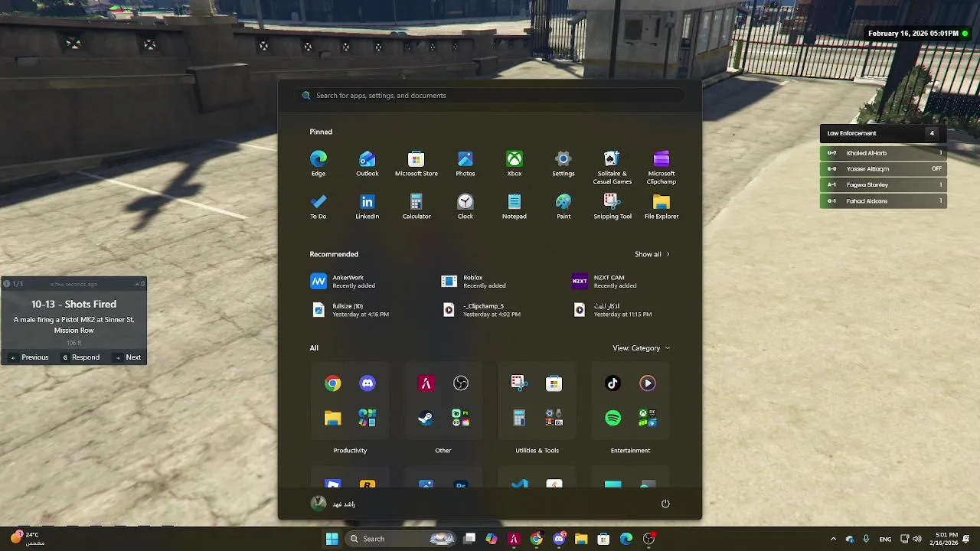Viewport: 980px width, 551px height.
Task: Select Yasser AlBaqm in Law Enforcement list
Action: (884, 169)
